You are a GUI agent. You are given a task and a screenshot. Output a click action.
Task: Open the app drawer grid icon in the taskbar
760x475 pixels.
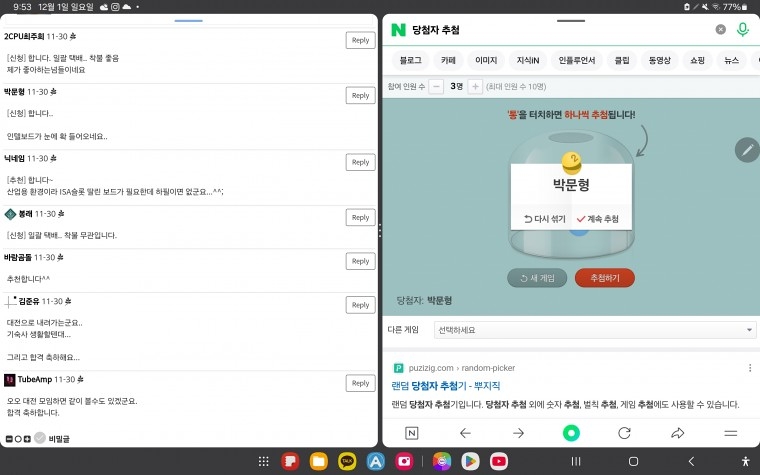coord(264,461)
